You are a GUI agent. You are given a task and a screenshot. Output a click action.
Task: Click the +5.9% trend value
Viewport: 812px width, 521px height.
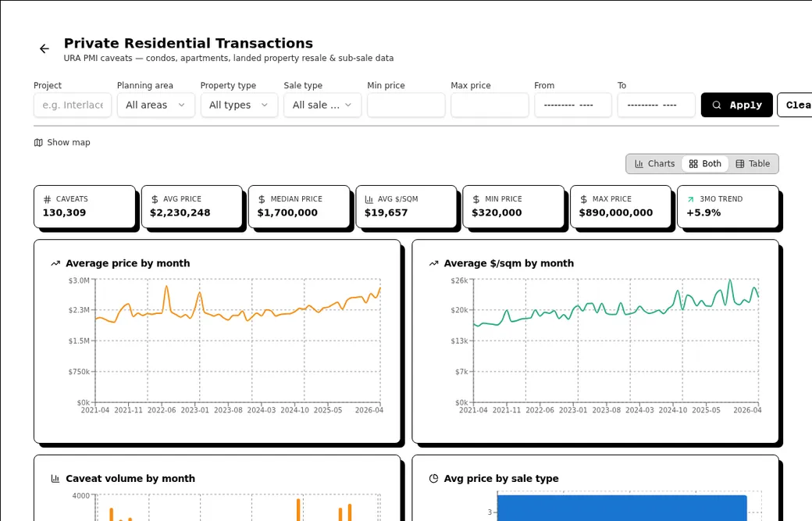click(703, 213)
